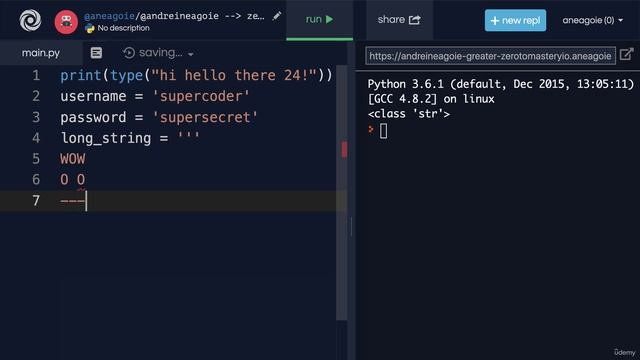640x360 pixels.
Task: Click the username variable on line 2
Action: coord(93,96)
